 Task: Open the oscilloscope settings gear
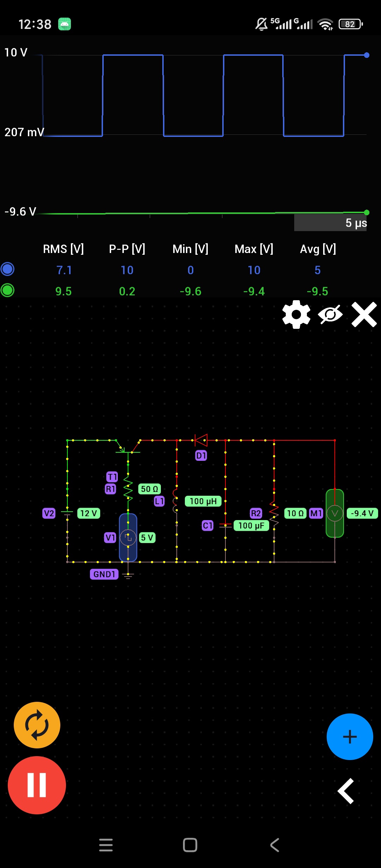296,314
